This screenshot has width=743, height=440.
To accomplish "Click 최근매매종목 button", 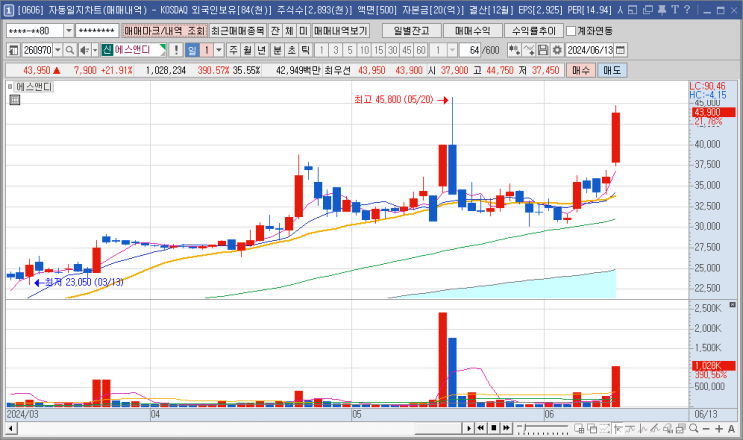I will [237, 31].
